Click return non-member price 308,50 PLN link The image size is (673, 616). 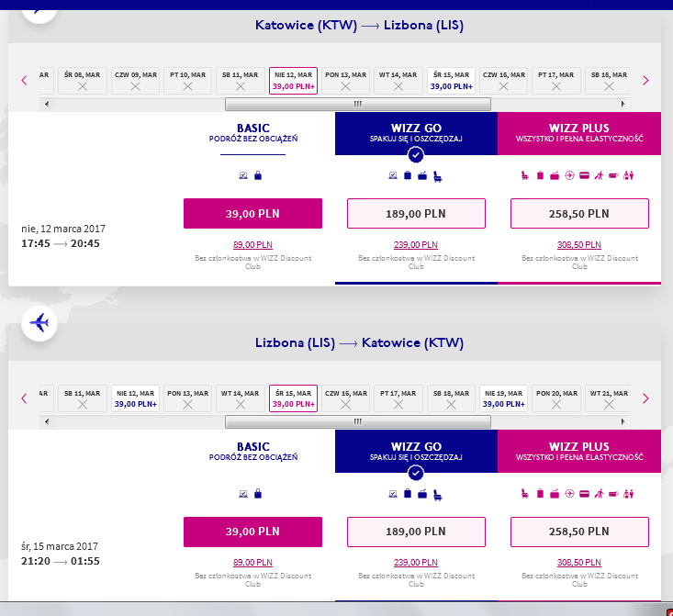[579, 563]
